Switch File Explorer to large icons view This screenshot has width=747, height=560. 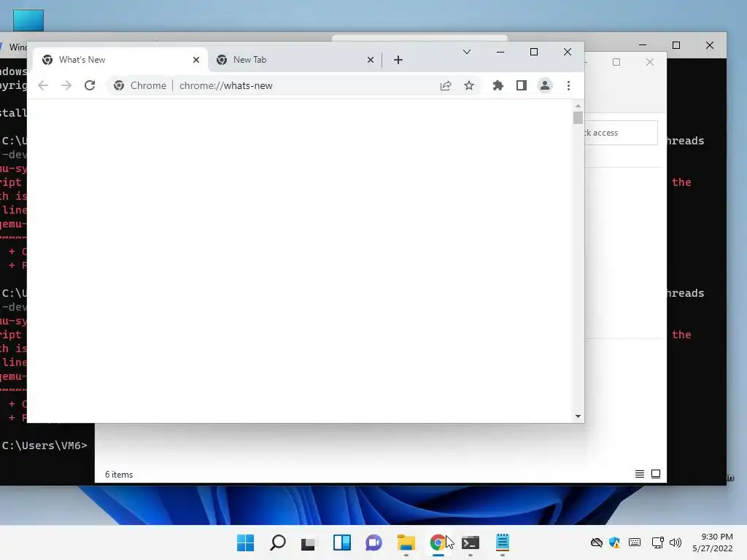pyautogui.click(x=656, y=474)
